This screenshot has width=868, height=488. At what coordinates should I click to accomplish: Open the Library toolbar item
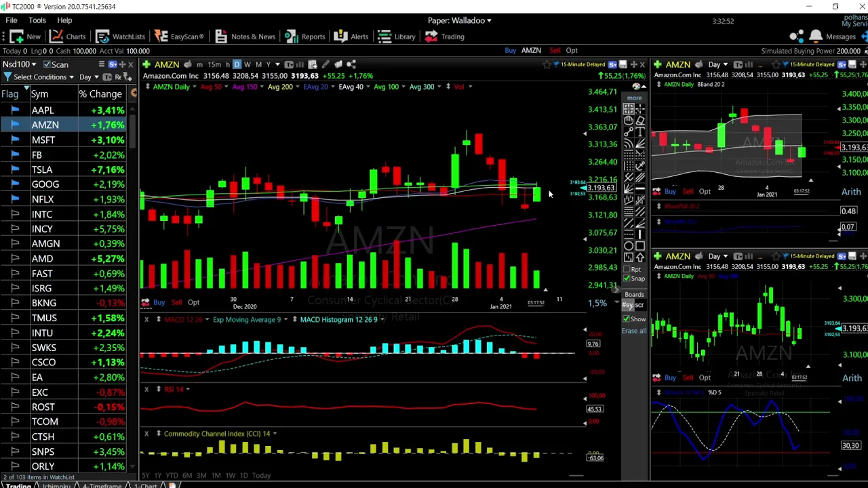397,37
